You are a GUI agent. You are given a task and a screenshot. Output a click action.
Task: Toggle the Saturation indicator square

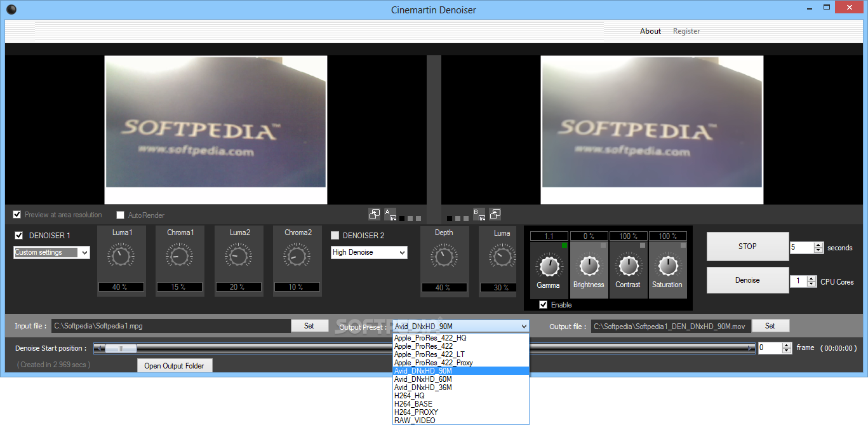[683, 245]
